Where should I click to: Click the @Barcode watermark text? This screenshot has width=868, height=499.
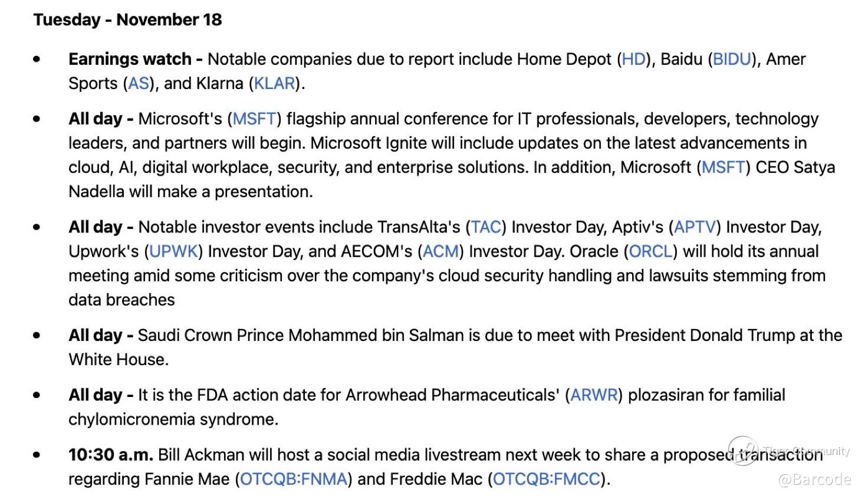(815, 480)
